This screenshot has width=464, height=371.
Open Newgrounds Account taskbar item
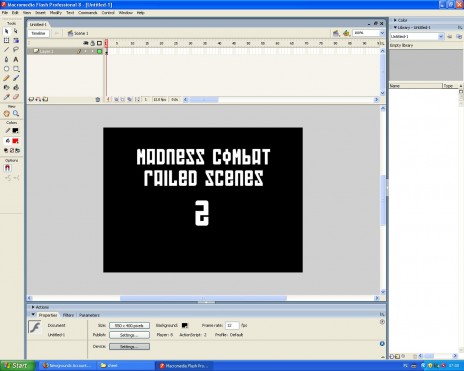pos(67,366)
